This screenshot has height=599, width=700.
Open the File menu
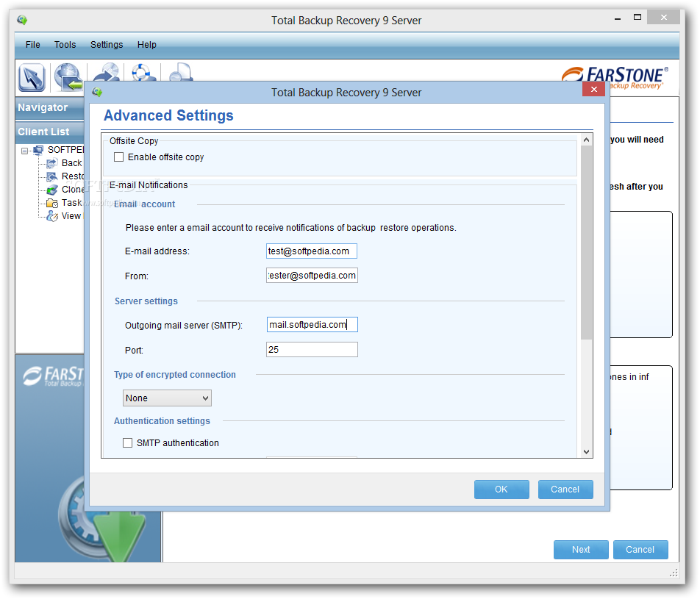(x=33, y=45)
